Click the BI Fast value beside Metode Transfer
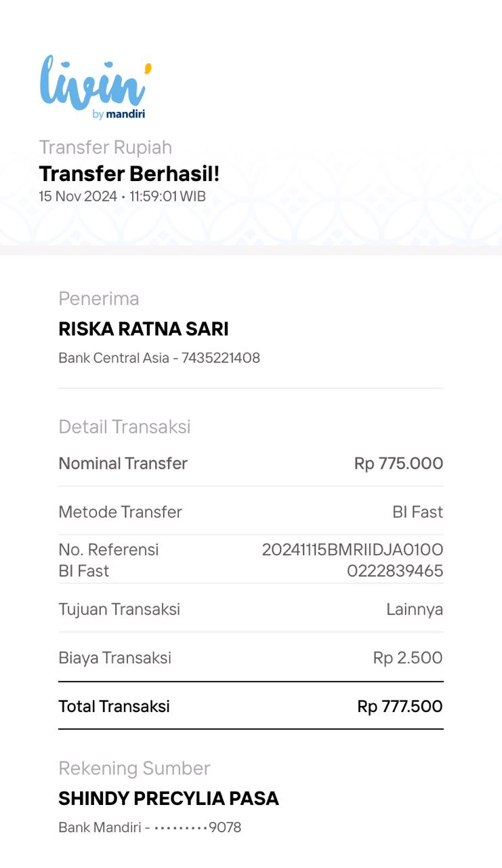The height and width of the screenshot is (868, 502). 417,512
